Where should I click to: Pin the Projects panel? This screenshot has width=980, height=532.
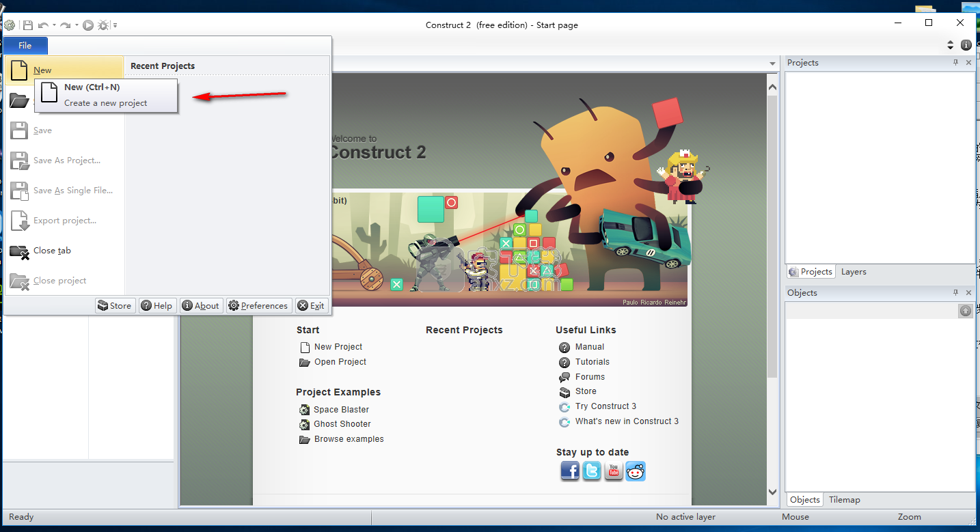pos(956,62)
